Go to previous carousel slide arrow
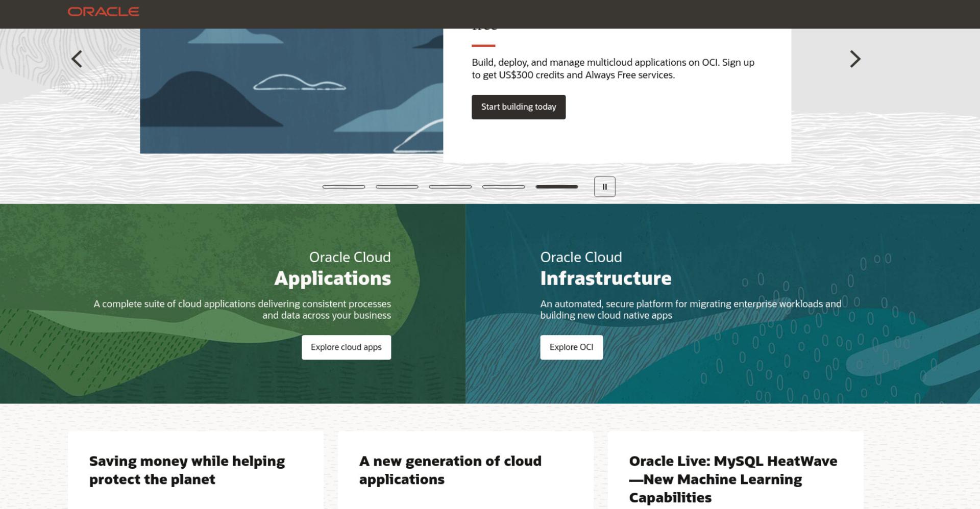Image resolution: width=980 pixels, height=509 pixels. tap(77, 59)
